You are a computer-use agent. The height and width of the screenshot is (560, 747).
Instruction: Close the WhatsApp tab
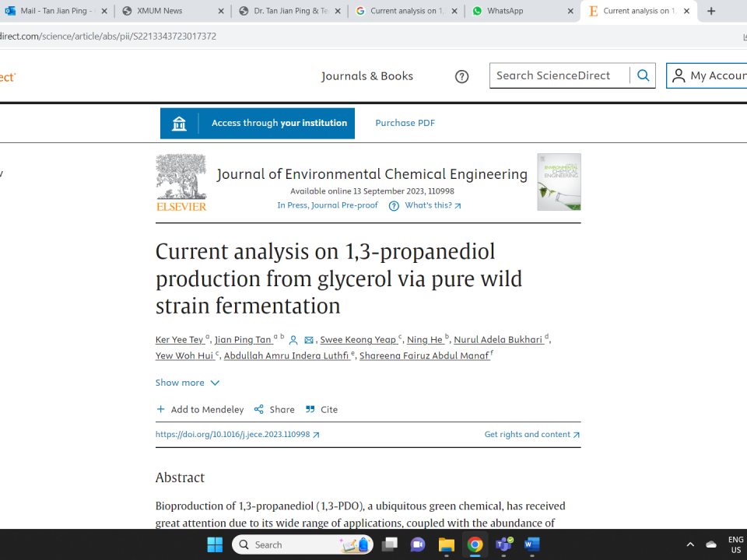[570, 11]
